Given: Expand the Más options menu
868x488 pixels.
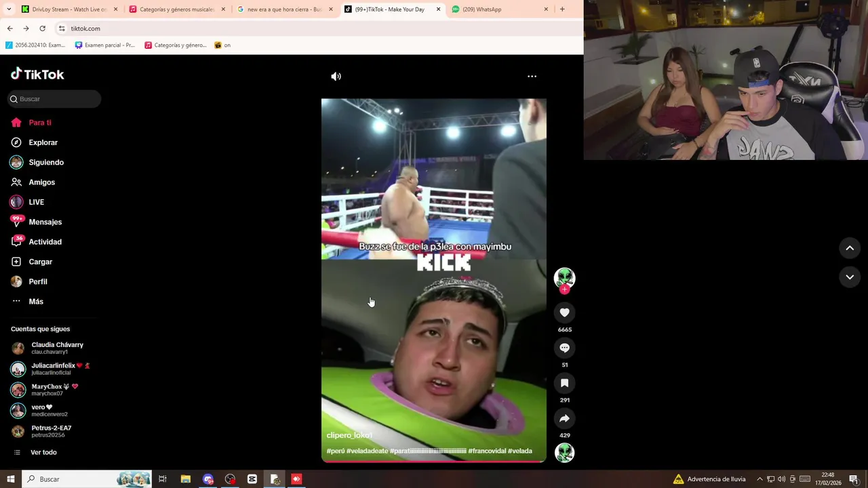Looking at the screenshot, I should [27, 302].
